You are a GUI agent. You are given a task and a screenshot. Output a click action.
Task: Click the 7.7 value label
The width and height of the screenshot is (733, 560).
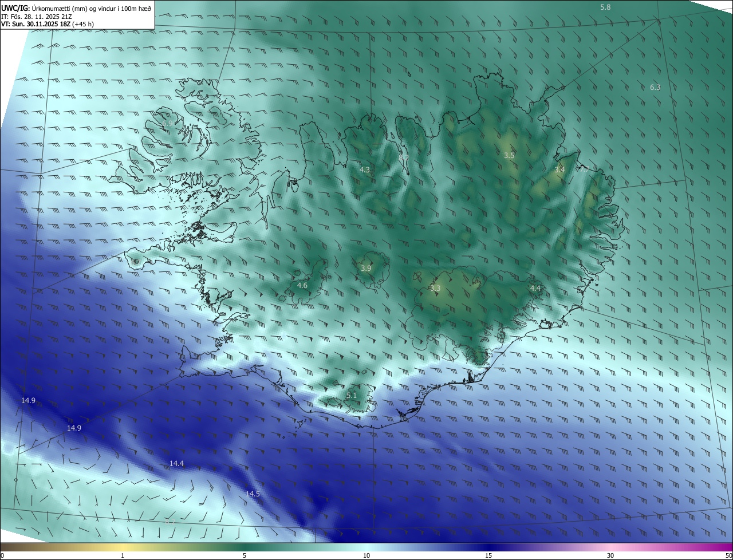click(584, 169)
